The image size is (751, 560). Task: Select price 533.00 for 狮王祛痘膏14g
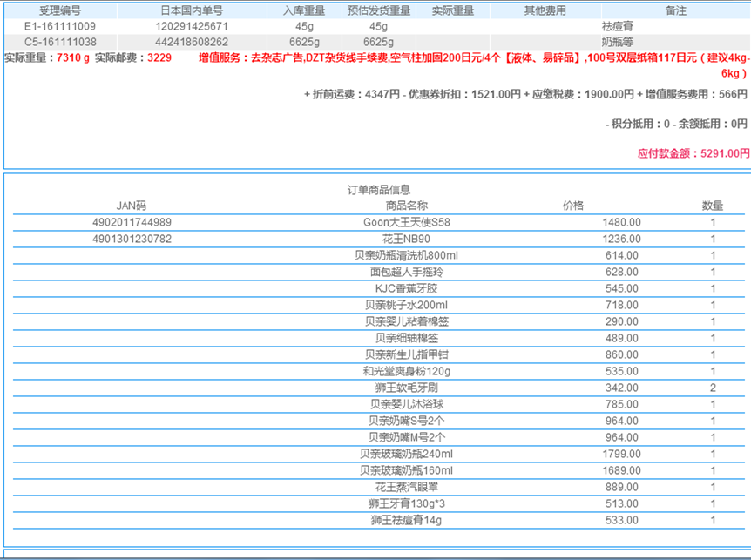click(x=622, y=520)
